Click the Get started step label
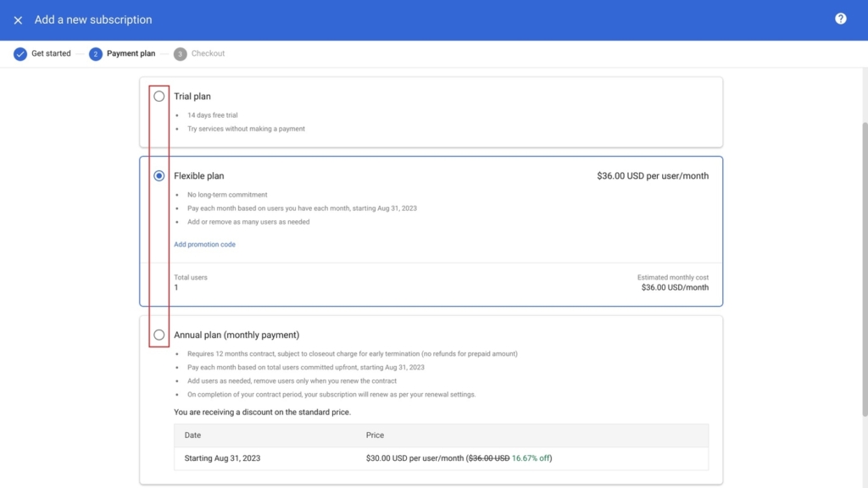This screenshot has height=488, width=868. pos(51,53)
